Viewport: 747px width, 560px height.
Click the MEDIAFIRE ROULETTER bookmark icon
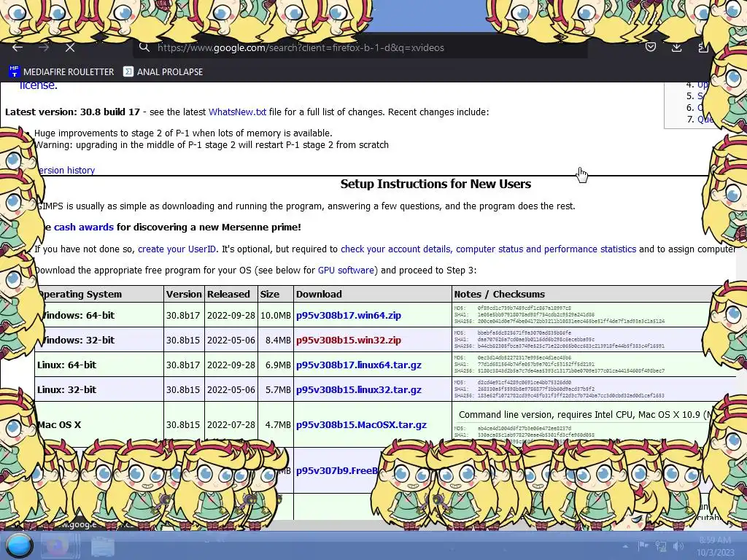(15, 71)
